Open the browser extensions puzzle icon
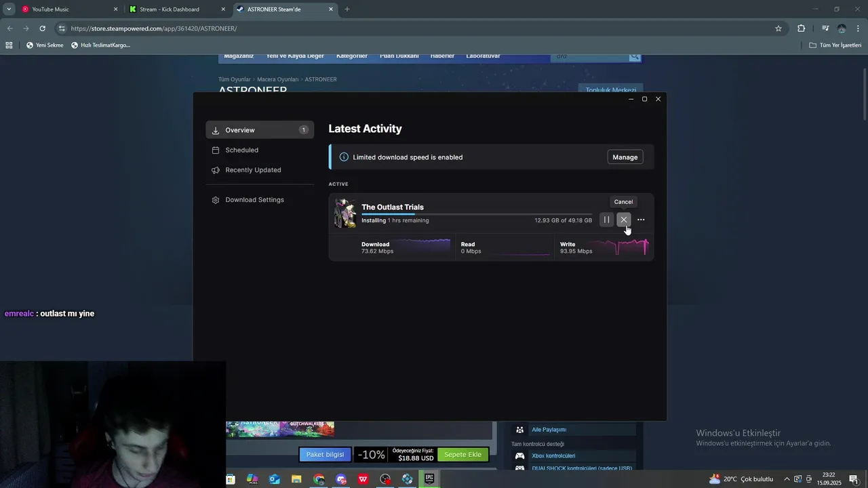This screenshot has height=488, width=868. (802, 28)
